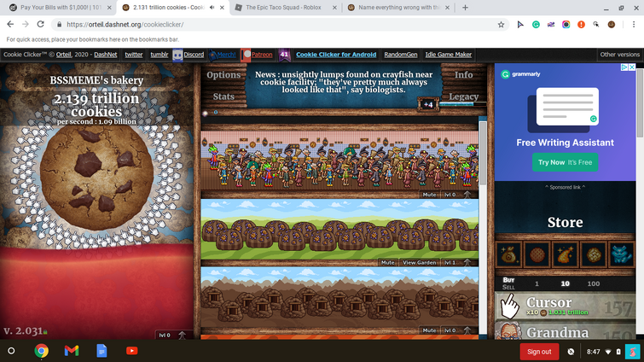The width and height of the screenshot is (644, 362).
Task: Switch to The Epic Taco Squad - Roblox tab
Action: coord(286,8)
